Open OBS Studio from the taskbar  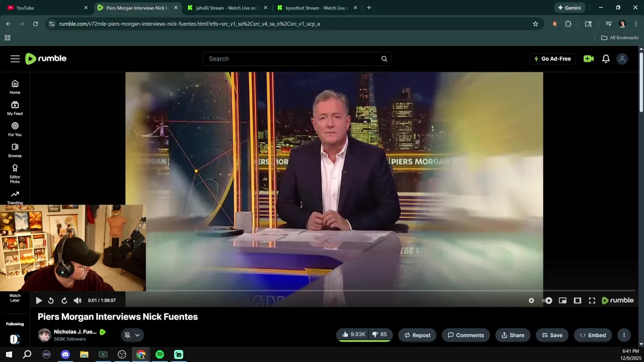click(x=122, y=354)
